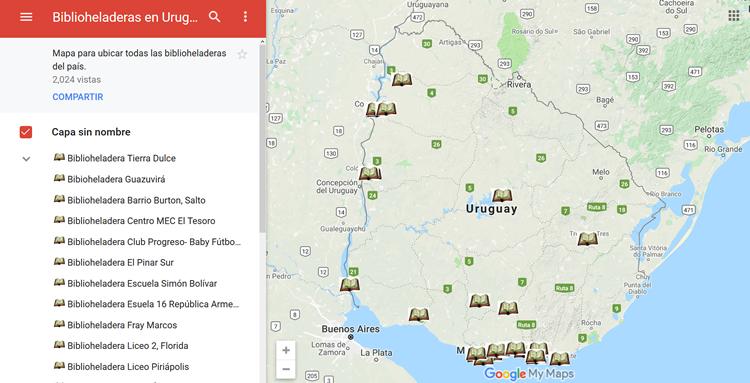Zoom in the map with plus button
The height and width of the screenshot is (383, 750).
coord(286,350)
